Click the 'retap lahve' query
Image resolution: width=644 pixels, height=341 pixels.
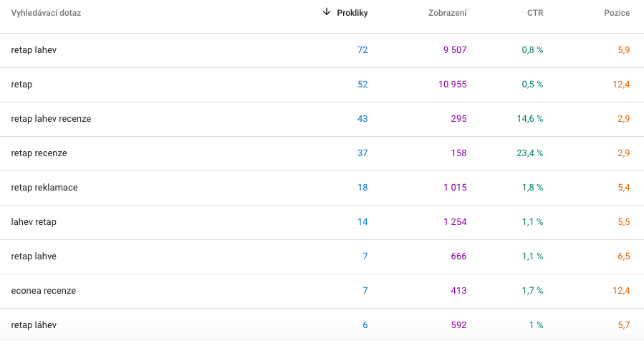(34, 256)
